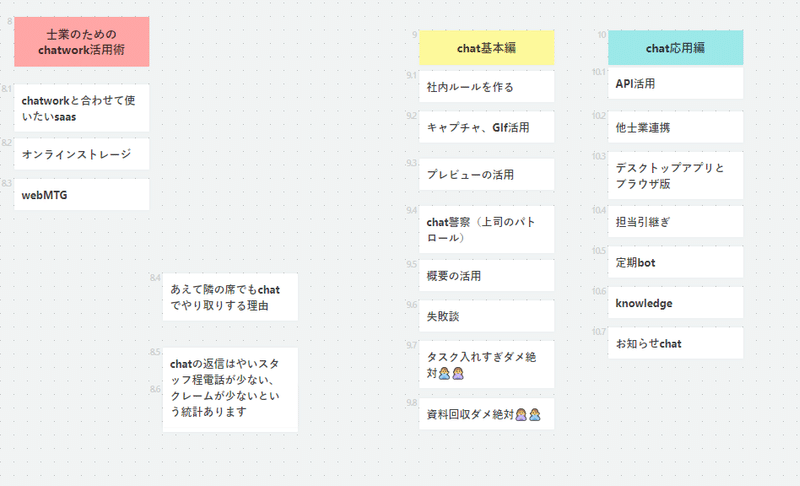Viewport: 800px width, 486px height.
Task: Click the 社内ルールを作る card
Action: pyautogui.click(x=487, y=87)
